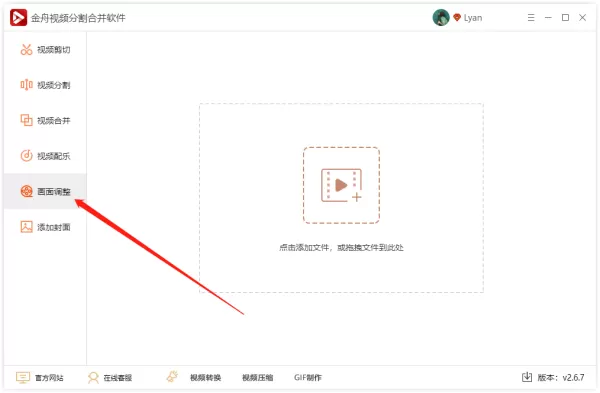Open the 视频转换 link
The width and height of the screenshot is (600, 393).
(205, 378)
